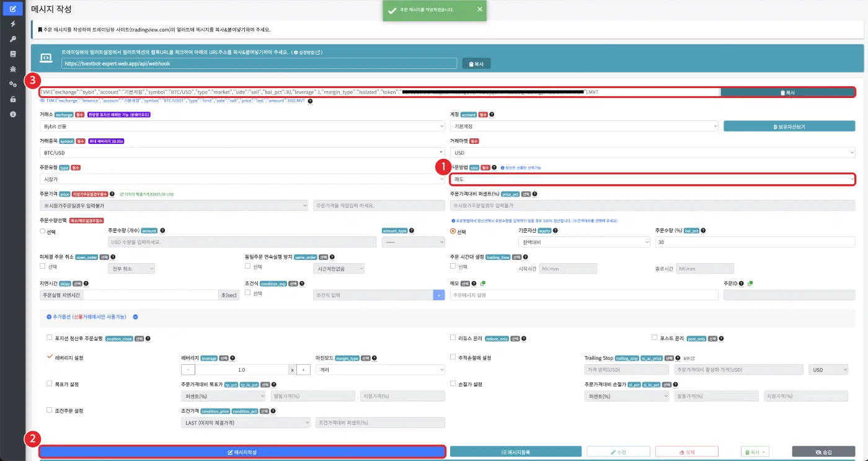This screenshot has width=868, height=461.
Task: Open the book list sidebar icon
Action: point(13,54)
